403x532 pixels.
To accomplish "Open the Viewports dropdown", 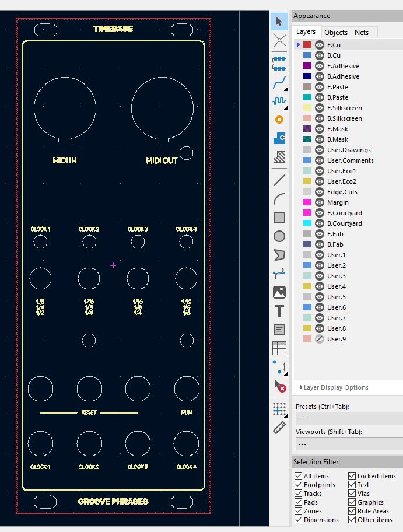I will [349, 444].
